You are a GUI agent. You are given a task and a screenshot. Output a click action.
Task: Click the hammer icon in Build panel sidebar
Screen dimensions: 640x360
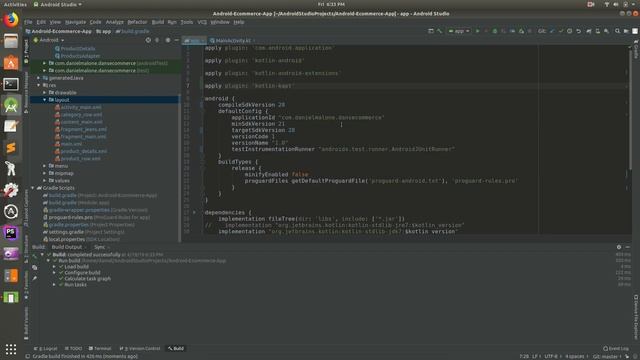(35, 256)
